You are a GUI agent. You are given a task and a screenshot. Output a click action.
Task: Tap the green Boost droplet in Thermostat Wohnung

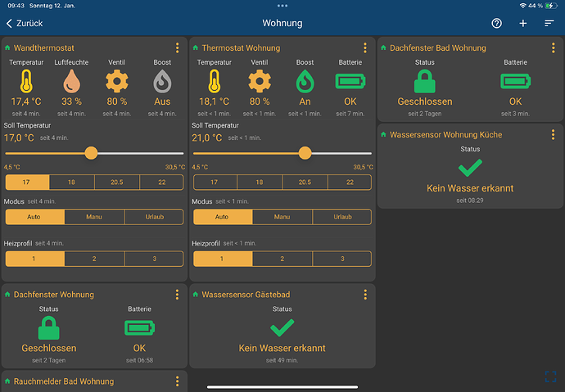coord(305,81)
